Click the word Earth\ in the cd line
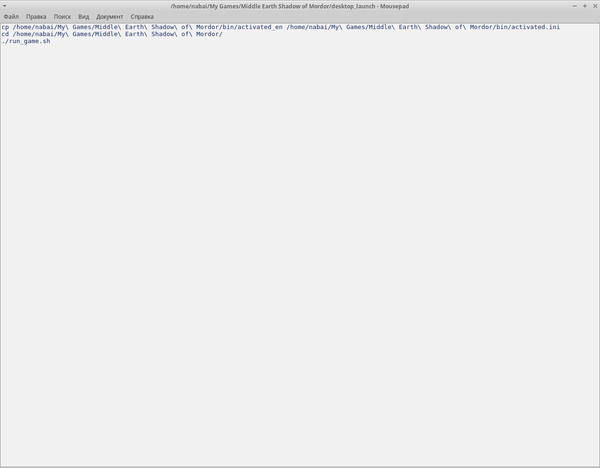This screenshot has height=468, width=600. [x=135, y=34]
